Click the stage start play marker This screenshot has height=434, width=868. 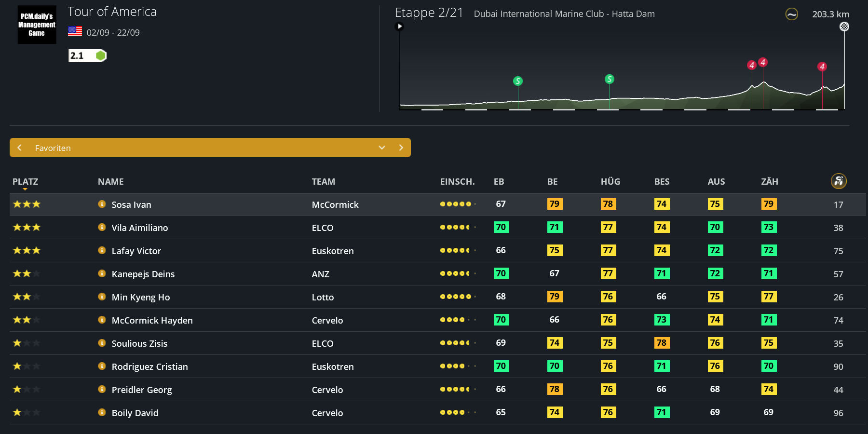pos(399,27)
